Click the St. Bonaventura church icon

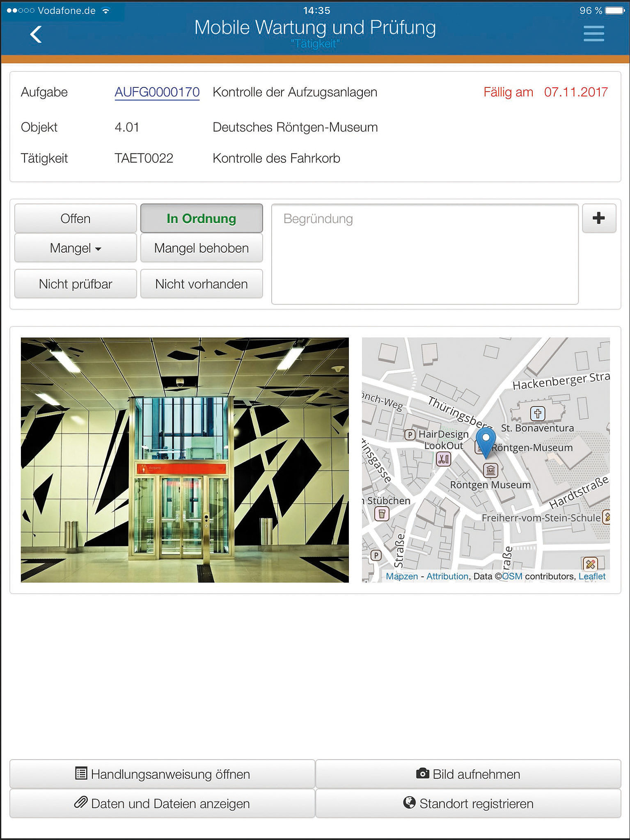(537, 413)
